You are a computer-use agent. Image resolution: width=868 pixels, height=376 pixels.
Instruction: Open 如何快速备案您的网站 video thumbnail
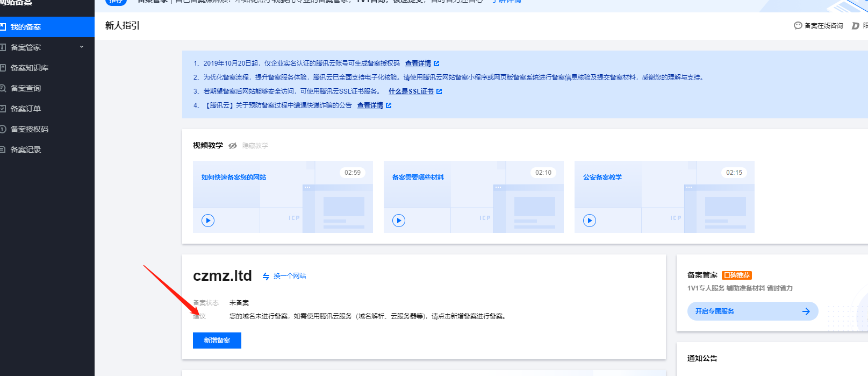click(283, 197)
